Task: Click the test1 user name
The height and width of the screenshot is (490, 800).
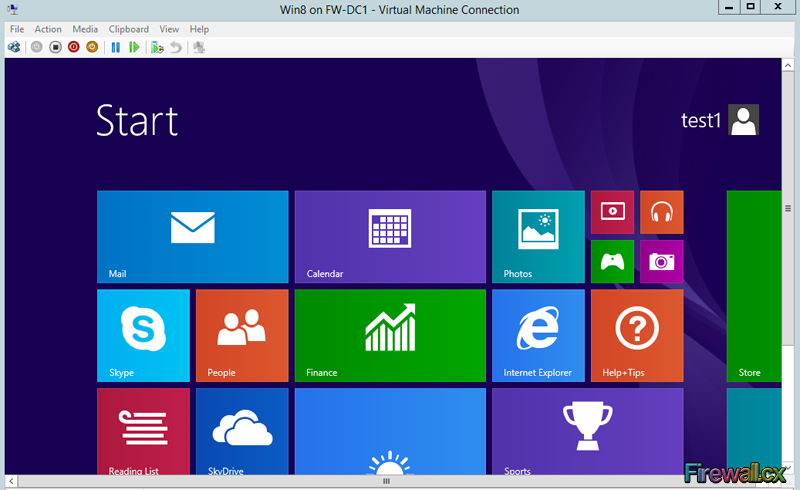Action: [701, 121]
